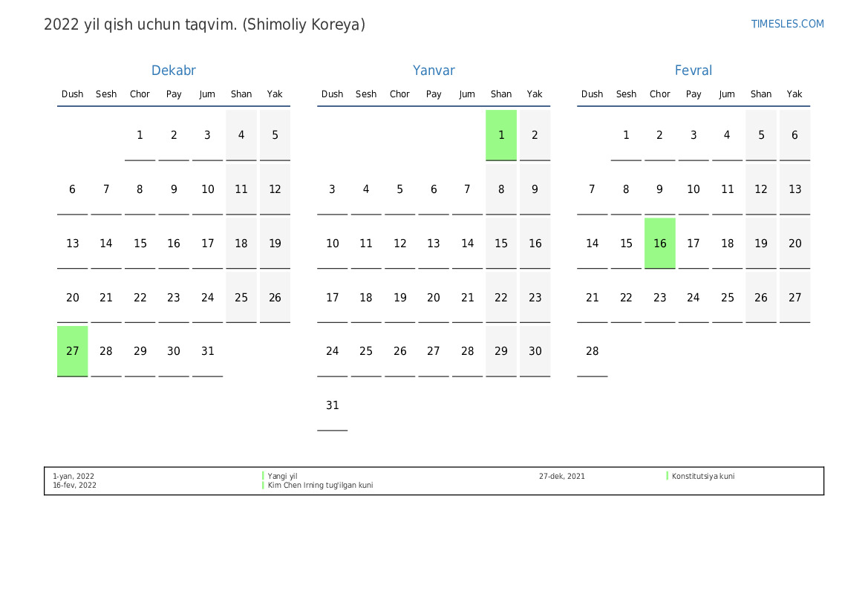The height and width of the screenshot is (614, 868).
Task: Click 'Yangi yil' holiday legend entry
Action: coord(282,476)
